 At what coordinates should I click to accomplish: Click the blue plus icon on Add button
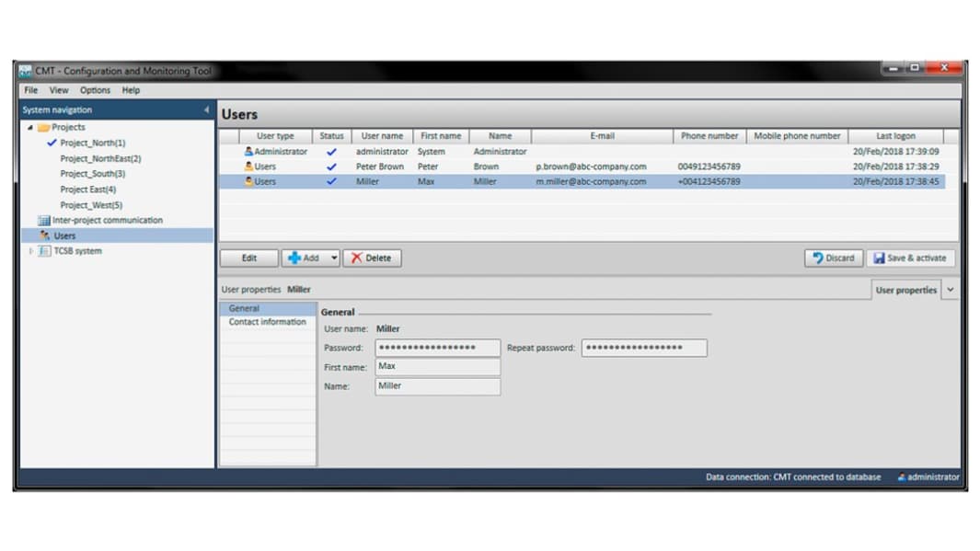pos(294,258)
